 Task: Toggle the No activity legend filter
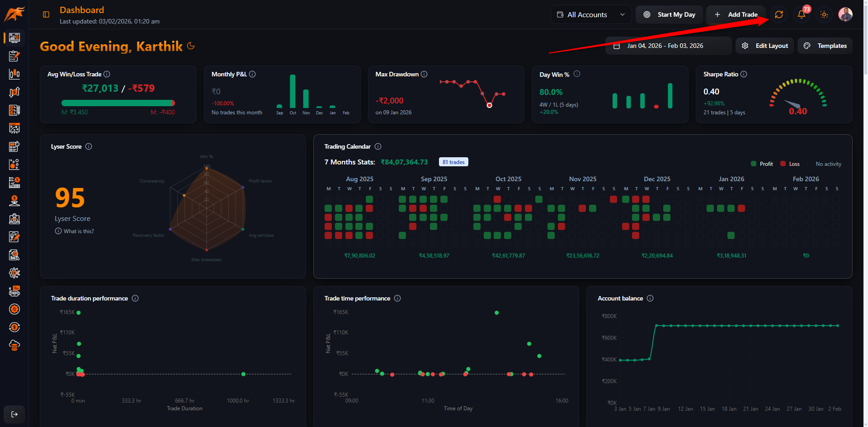click(x=828, y=164)
